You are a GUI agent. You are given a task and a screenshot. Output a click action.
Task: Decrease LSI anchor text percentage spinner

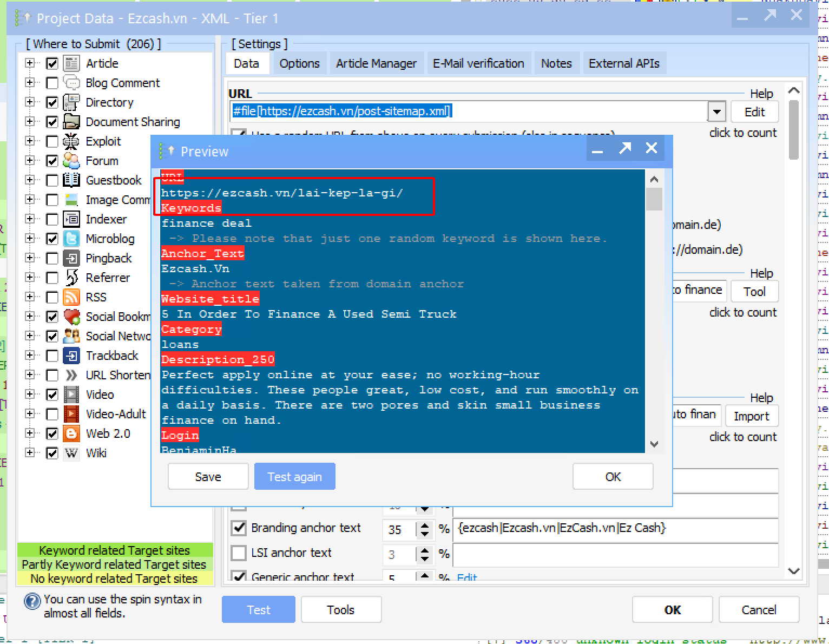[x=425, y=558]
